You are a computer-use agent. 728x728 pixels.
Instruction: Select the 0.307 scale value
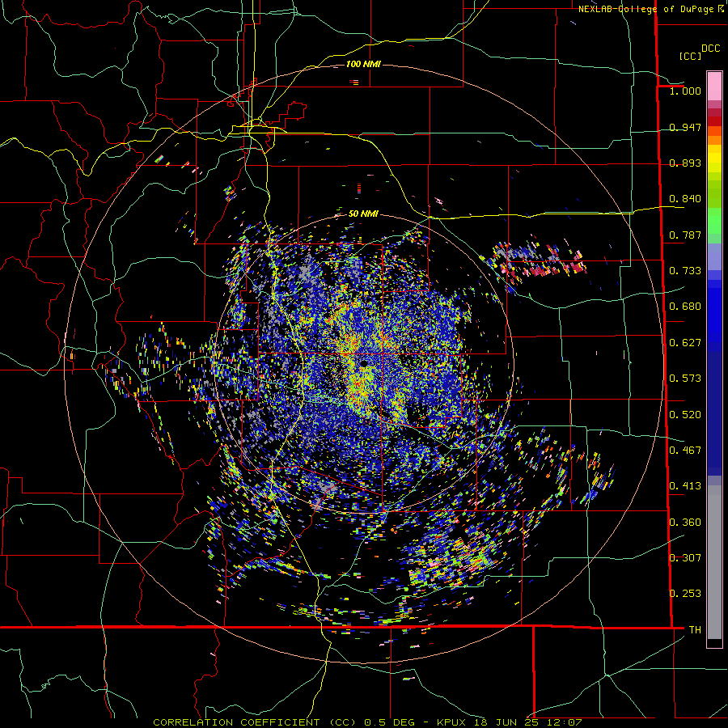(x=685, y=558)
